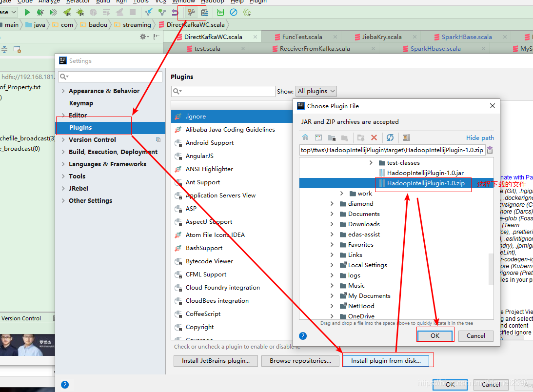
Task: Click OK in Choose Plugin File dialog
Action: [435, 336]
